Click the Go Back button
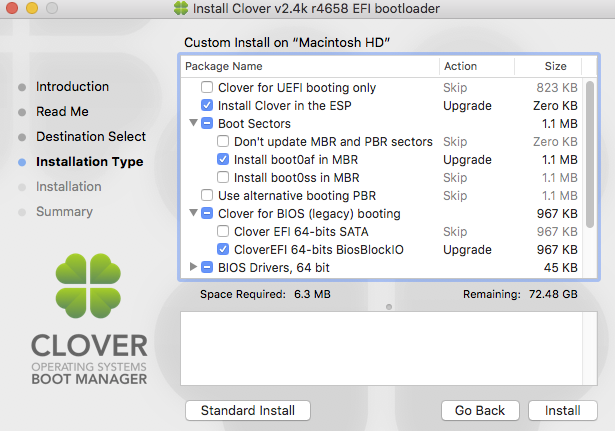Screen dimensions: 615x431 (480, 411)
